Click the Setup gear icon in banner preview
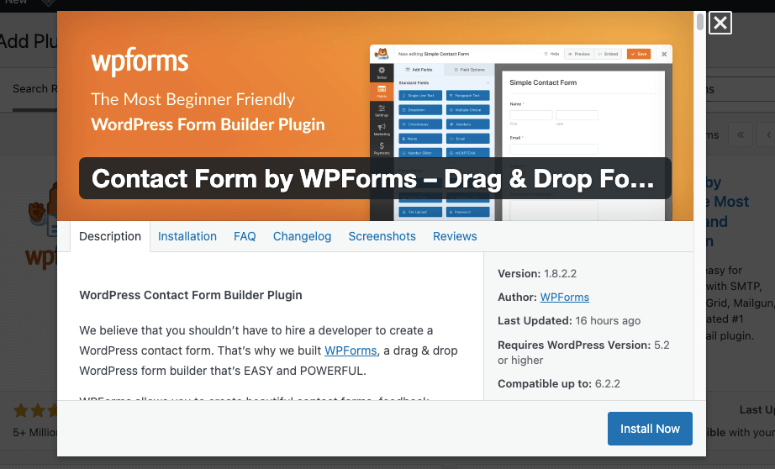 click(x=382, y=72)
